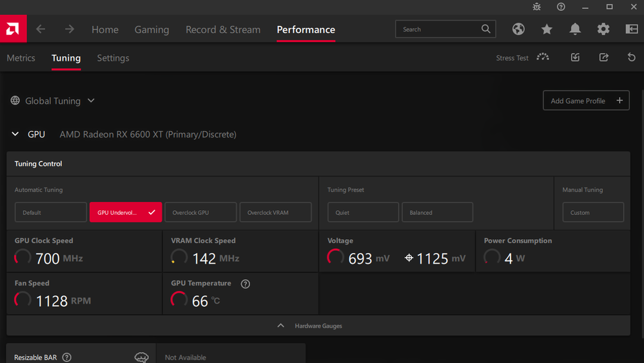
Task: Reset tuning with the undo arrow icon
Action: tap(632, 57)
